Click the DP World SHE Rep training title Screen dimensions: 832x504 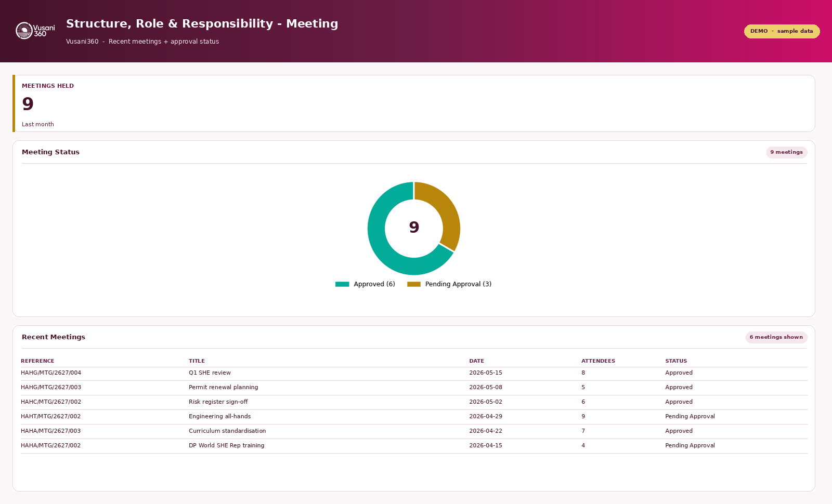227,446
